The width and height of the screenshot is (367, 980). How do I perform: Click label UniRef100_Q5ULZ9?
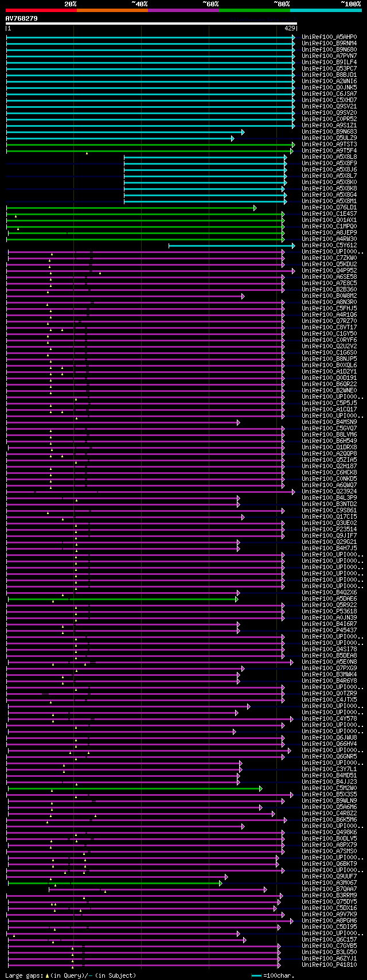coord(329,138)
